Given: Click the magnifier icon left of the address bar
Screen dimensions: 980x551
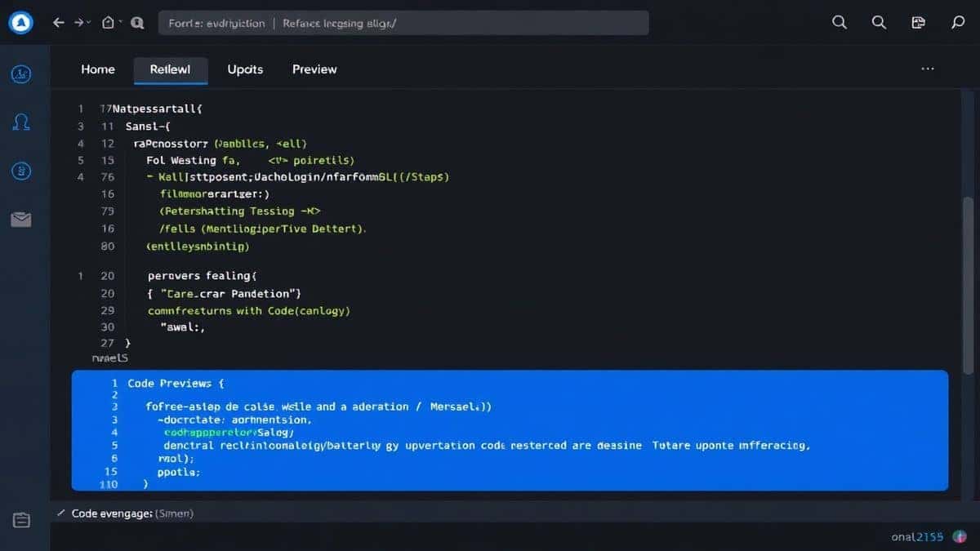Looking at the screenshot, I should click(x=137, y=23).
